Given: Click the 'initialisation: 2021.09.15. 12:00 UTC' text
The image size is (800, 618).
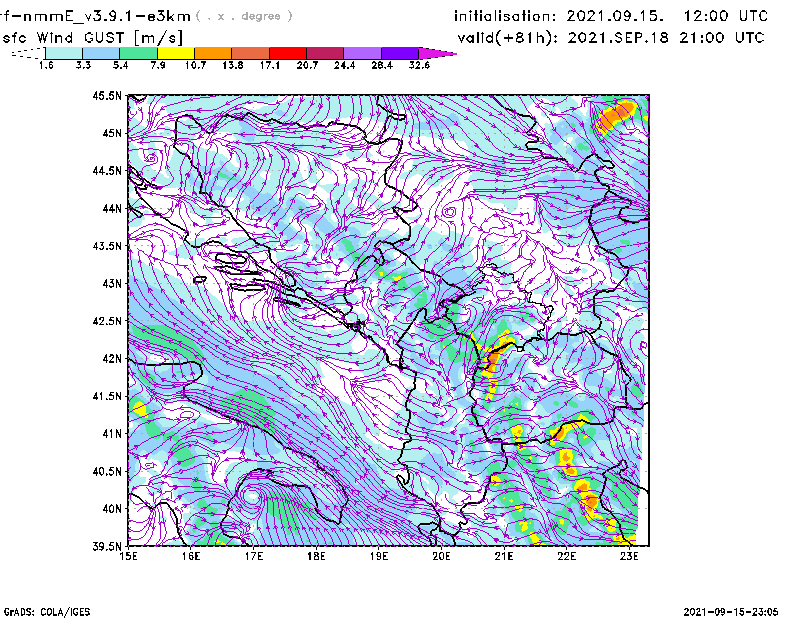Looking at the screenshot, I should point(611,16).
